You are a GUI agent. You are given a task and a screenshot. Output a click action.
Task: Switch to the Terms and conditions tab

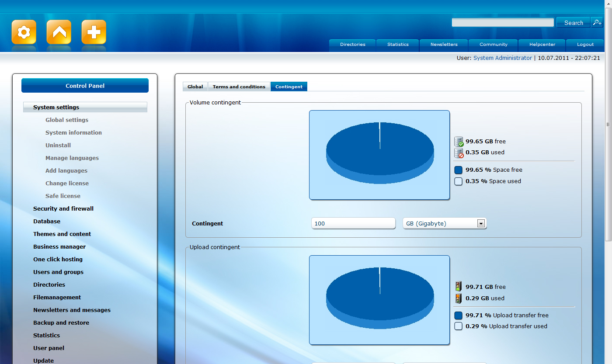click(239, 87)
